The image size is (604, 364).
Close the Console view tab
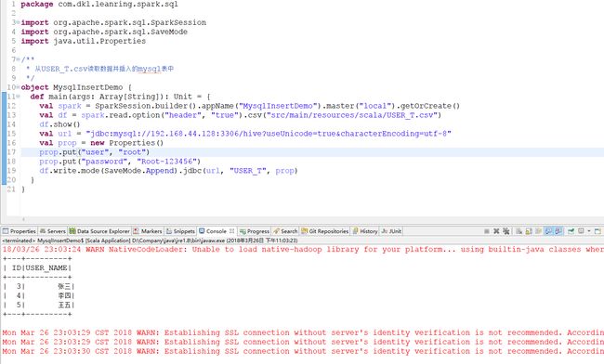[232, 231]
